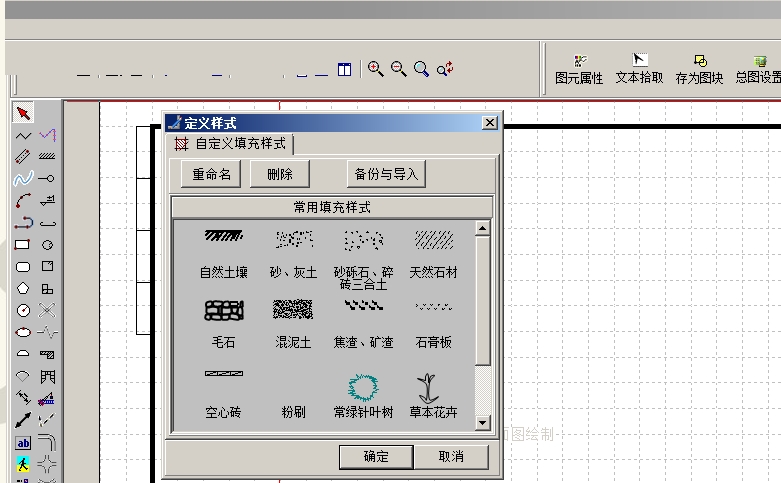The width and height of the screenshot is (781, 483).
Task: Click the walking person icon
Action: click(x=23, y=465)
